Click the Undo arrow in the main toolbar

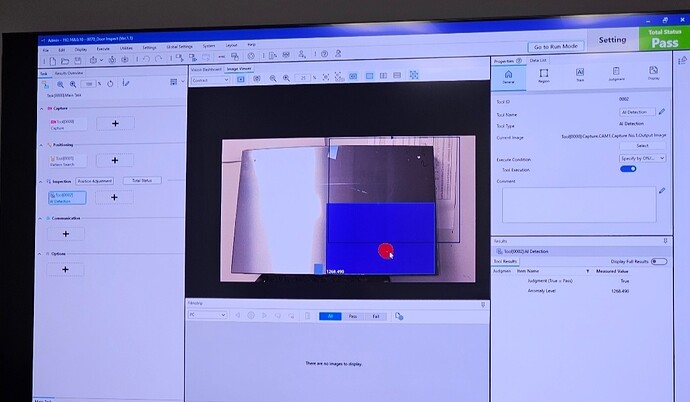pos(146,58)
